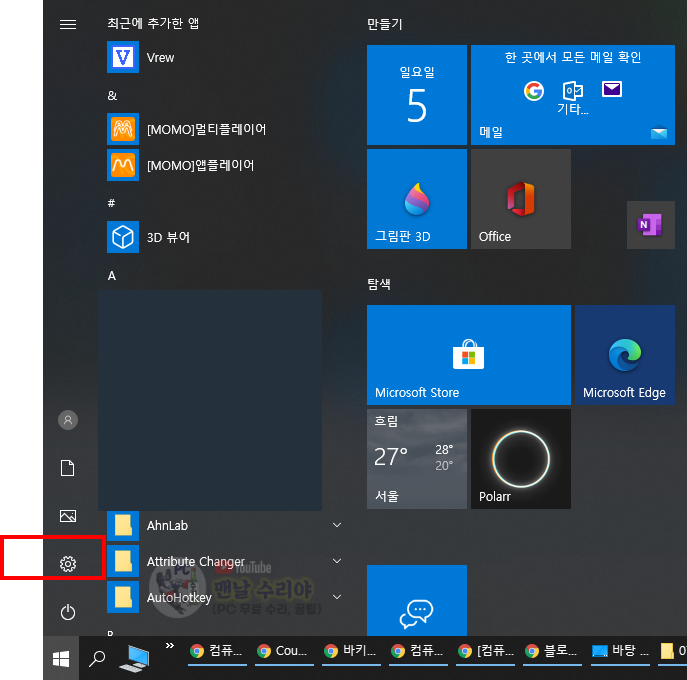Click the Power icon in sidebar
Image resolution: width=687 pixels, height=680 pixels.
(x=68, y=612)
